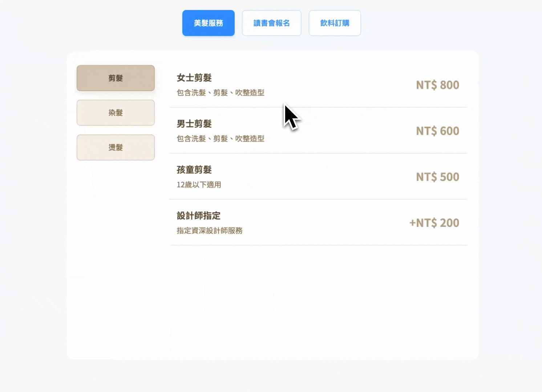Switch to the 讀書會報名 tab
The image size is (542, 392).
click(x=271, y=23)
